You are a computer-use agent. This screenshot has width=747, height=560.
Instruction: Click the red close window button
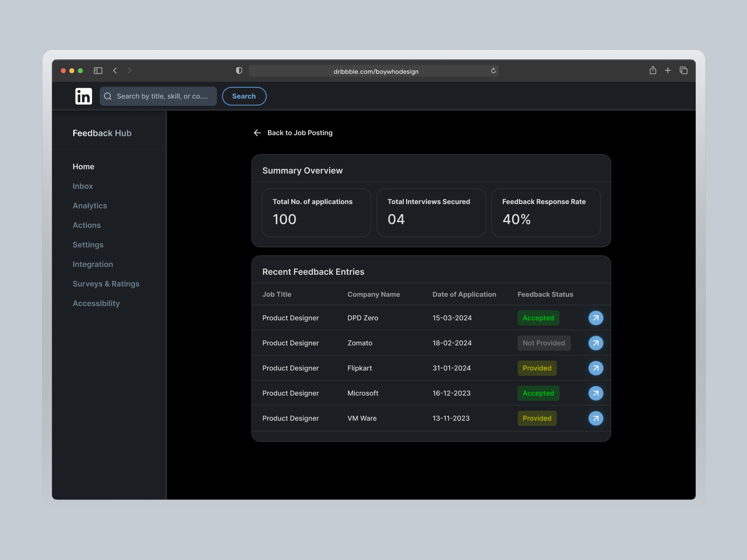coord(63,71)
